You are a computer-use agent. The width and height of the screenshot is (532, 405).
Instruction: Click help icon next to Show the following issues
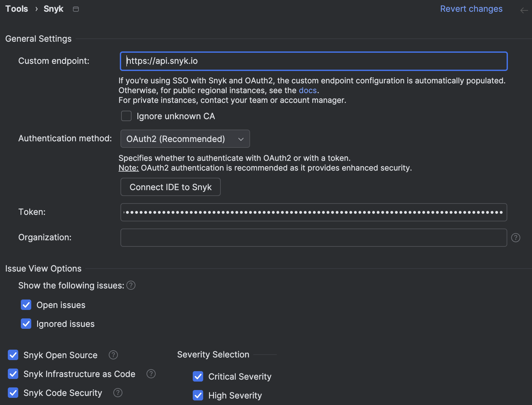[x=131, y=285]
